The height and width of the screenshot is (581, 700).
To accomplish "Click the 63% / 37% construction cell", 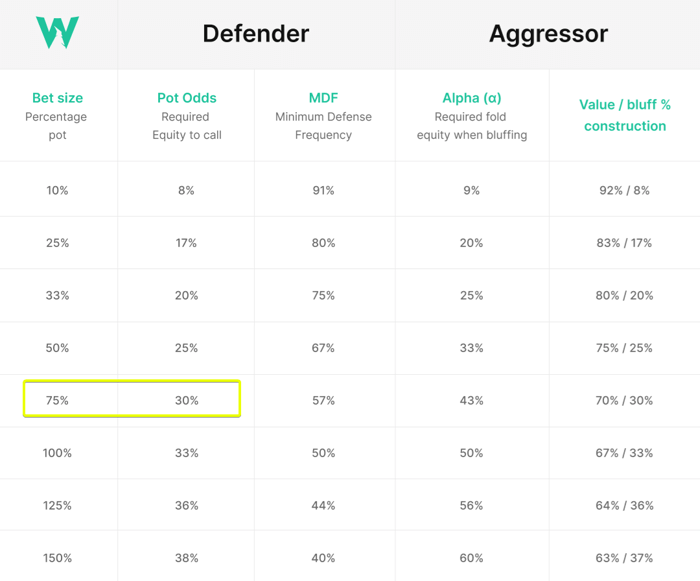I will (624, 558).
